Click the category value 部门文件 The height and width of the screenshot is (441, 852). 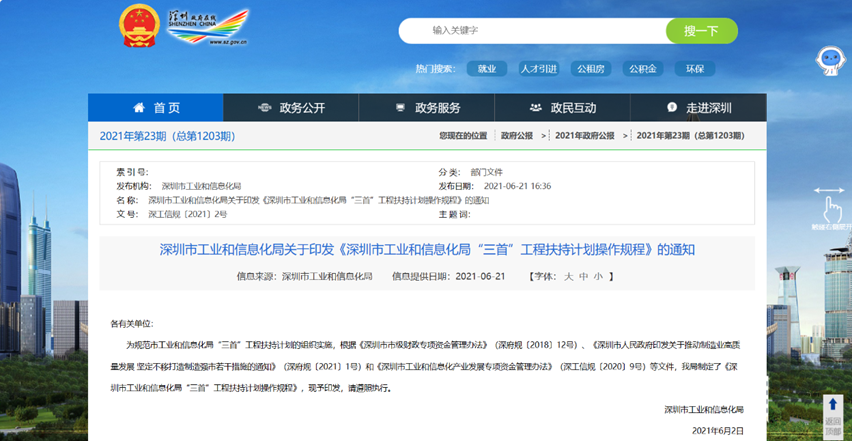[x=487, y=172]
